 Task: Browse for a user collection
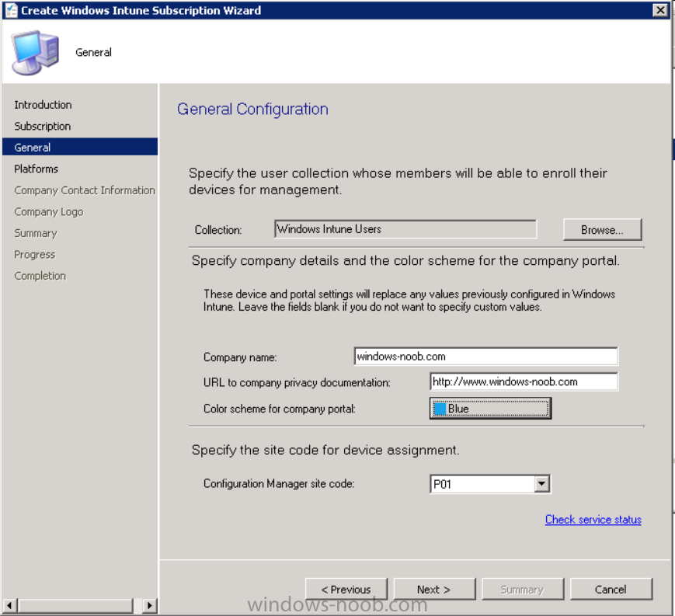pyautogui.click(x=602, y=230)
